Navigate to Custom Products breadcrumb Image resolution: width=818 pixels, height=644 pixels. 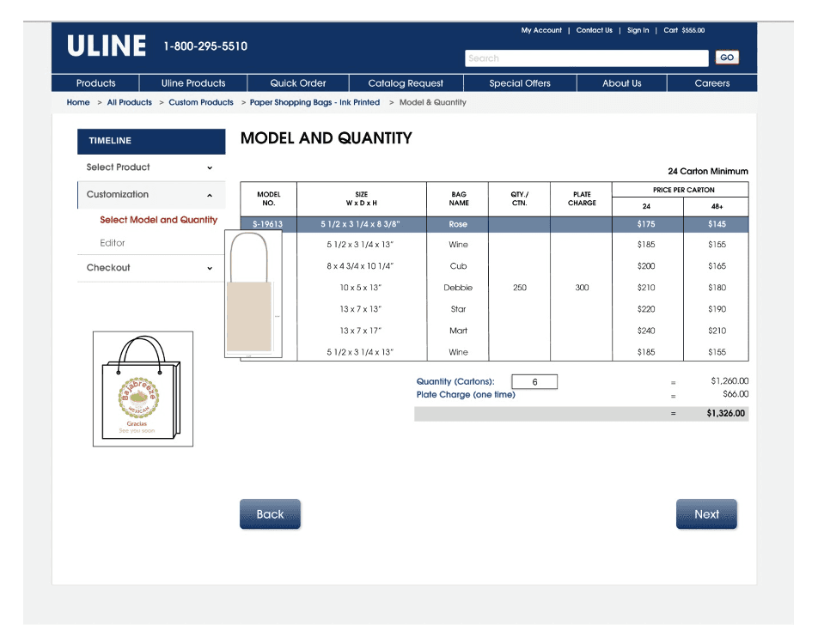[x=201, y=102]
